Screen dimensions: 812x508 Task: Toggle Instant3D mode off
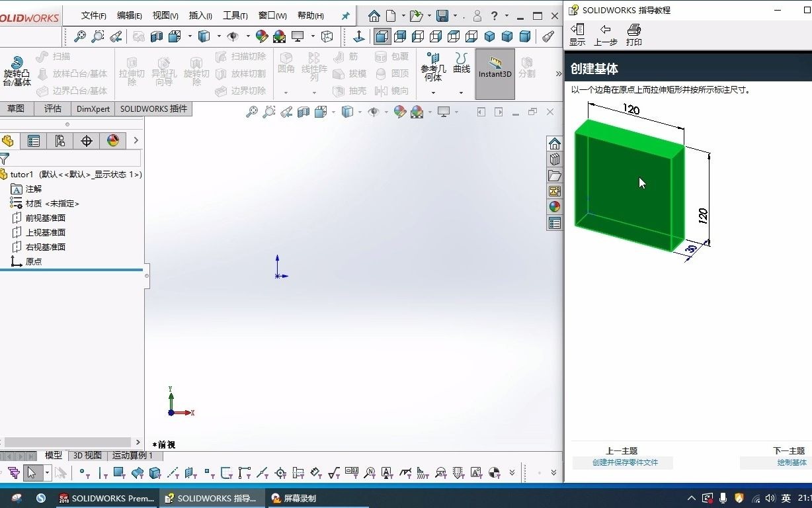pos(495,73)
